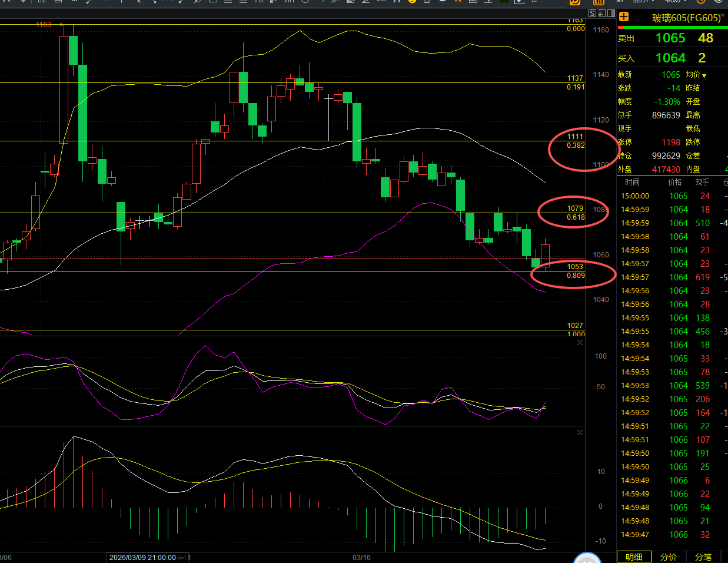The width and height of the screenshot is (728, 563).
Task: Click the list-layout icon next to the S icon
Action: pyautogui.click(x=601, y=14)
